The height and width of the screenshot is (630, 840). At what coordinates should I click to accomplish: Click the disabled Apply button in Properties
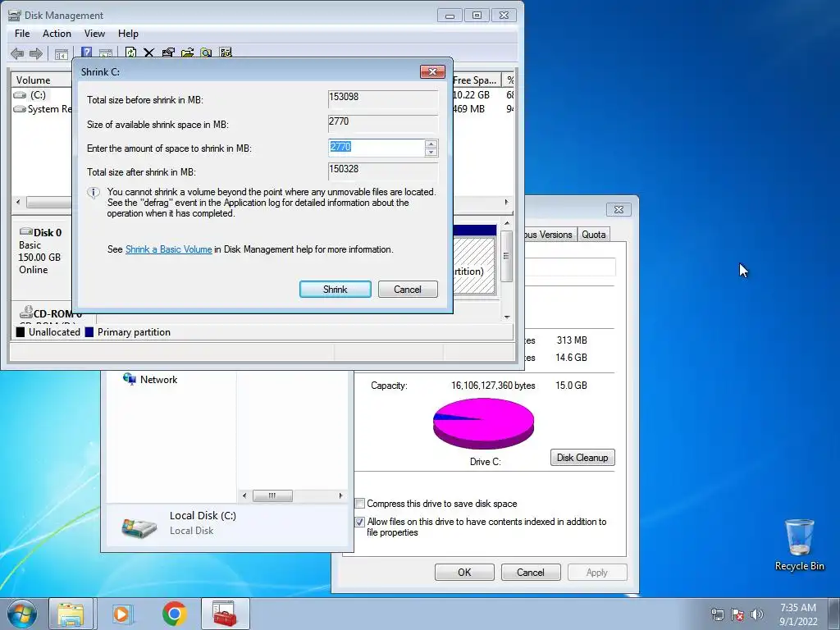pyautogui.click(x=597, y=572)
